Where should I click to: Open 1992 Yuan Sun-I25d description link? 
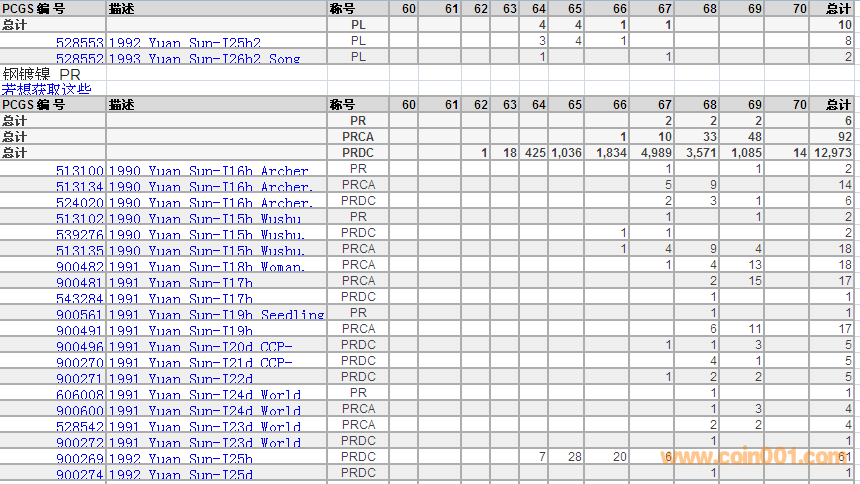[x=180, y=475]
